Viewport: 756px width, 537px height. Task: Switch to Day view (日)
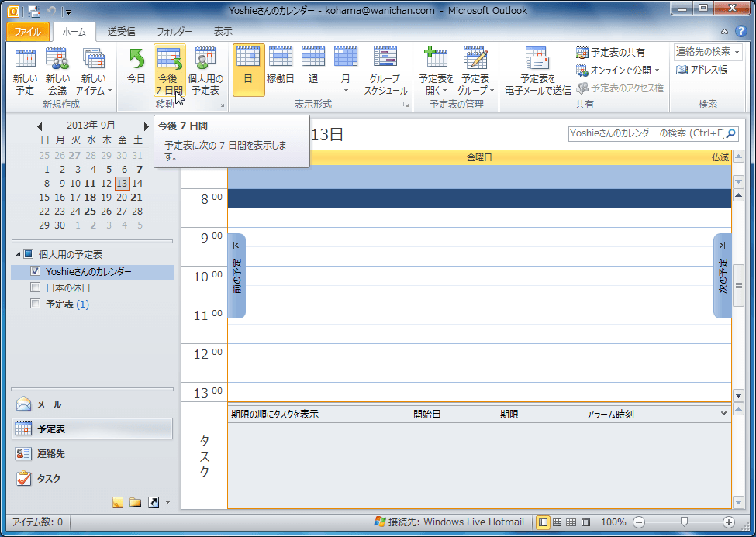[x=248, y=71]
